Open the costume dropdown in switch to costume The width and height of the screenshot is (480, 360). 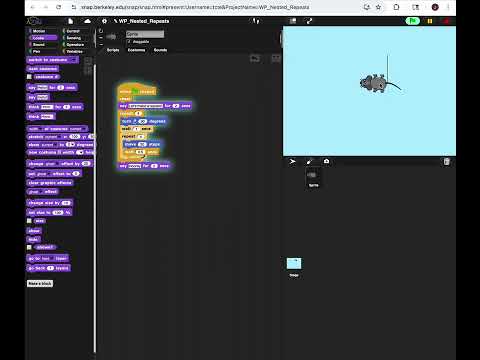pos(74,60)
